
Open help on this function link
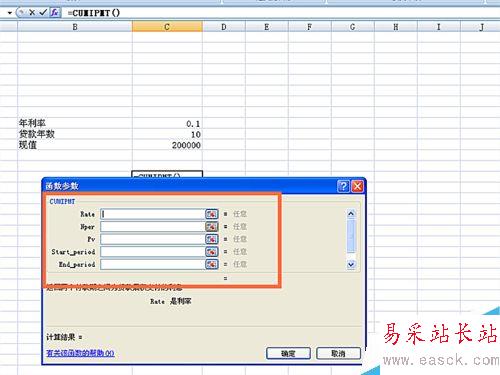tap(80, 353)
